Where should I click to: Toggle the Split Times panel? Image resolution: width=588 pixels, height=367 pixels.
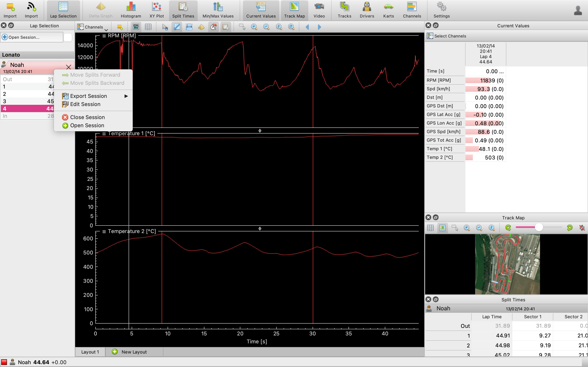(183, 10)
